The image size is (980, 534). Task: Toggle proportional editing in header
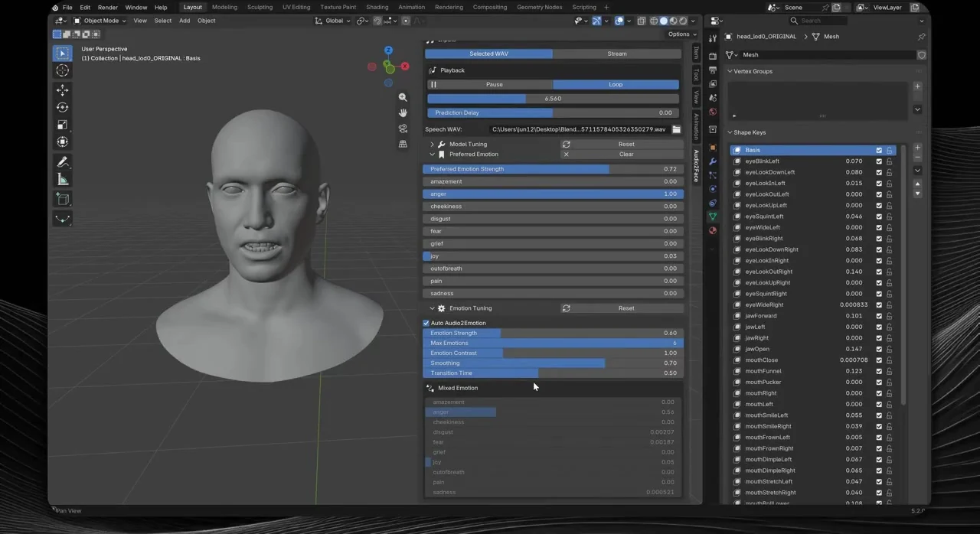coord(406,21)
